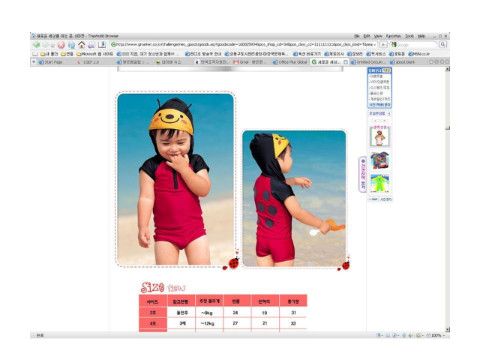The image size is (480, 360).
Task: Click inside the URL address bar
Action: click(243, 44)
